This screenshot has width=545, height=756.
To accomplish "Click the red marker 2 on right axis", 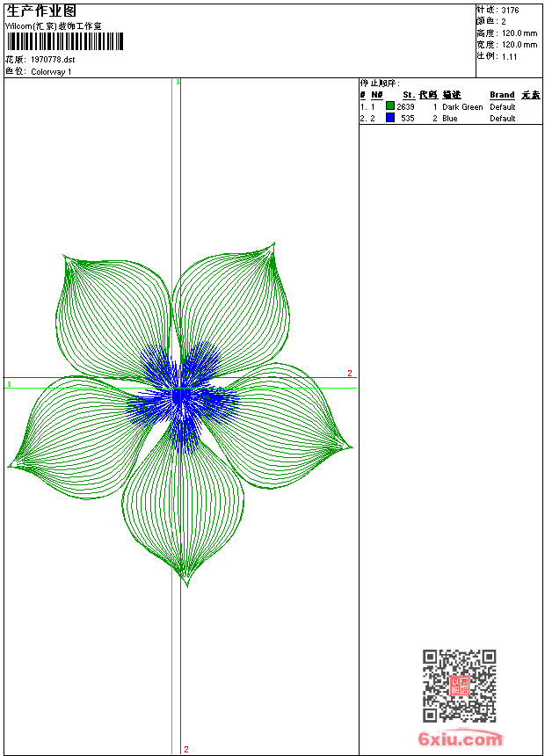I will (x=349, y=374).
